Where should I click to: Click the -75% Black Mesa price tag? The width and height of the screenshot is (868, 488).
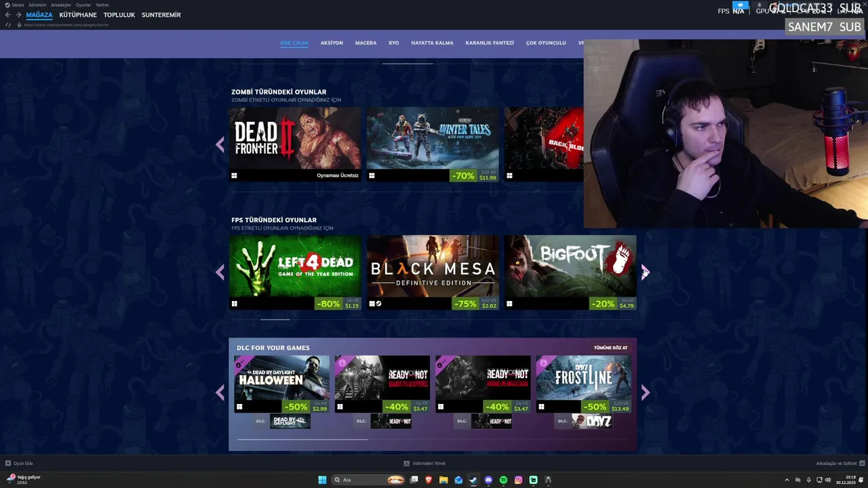point(475,304)
